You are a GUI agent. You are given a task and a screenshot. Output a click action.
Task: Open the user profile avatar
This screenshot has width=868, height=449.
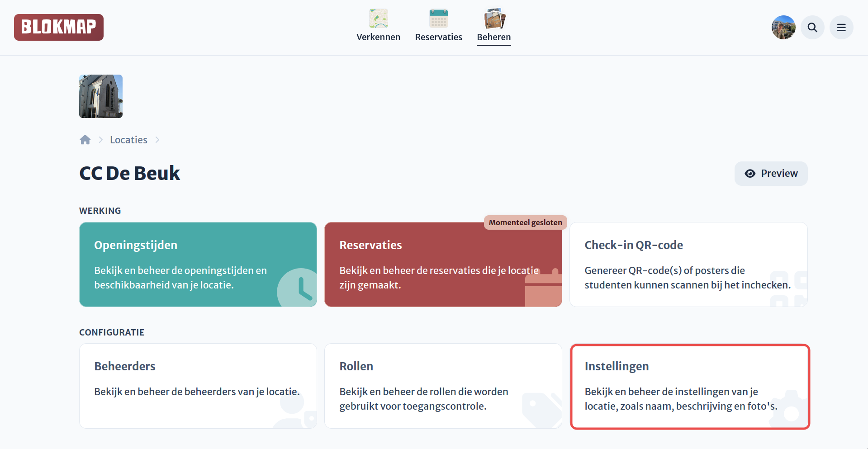(x=783, y=28)
